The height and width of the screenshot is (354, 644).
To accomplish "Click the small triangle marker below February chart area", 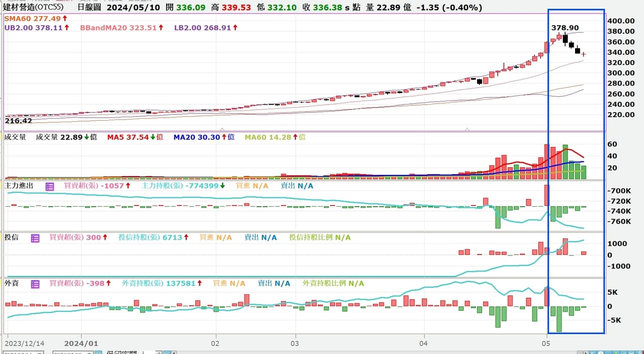I will pyautogui.click(x=222, y=130).
